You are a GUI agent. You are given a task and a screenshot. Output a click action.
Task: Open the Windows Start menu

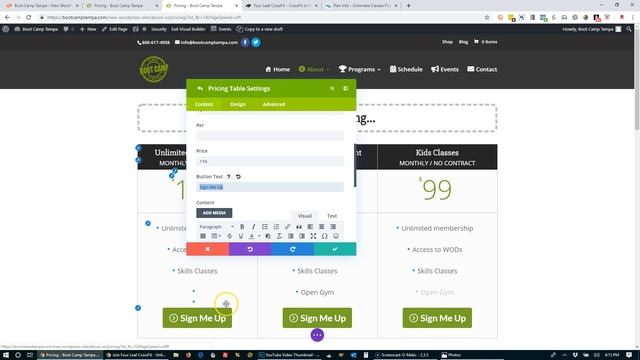[x=6, y=355]
